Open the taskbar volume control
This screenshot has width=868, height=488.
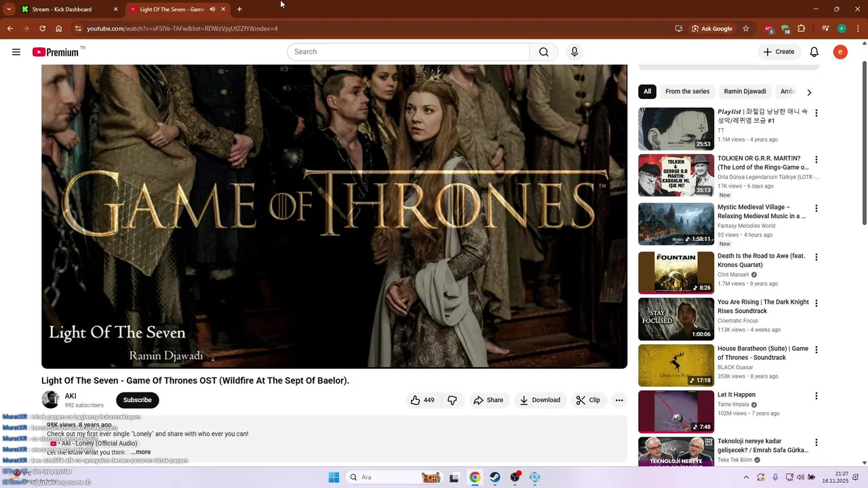coord(801,477)
